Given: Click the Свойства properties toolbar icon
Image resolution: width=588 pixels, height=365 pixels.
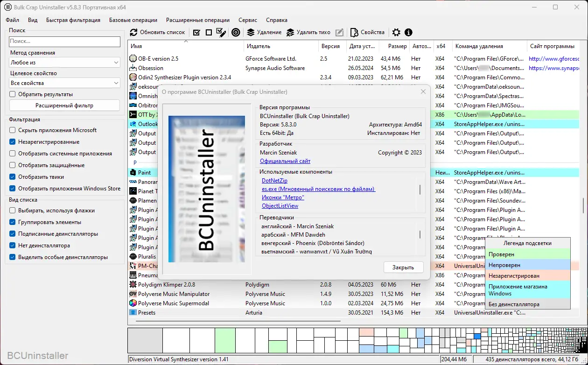Looking at the screenshot, I should (x=354, y=32).
